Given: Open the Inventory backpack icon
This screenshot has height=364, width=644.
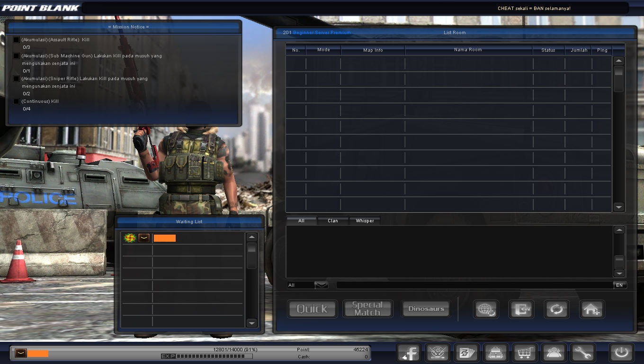Looking at the screenshot, I should coord(495,353).
